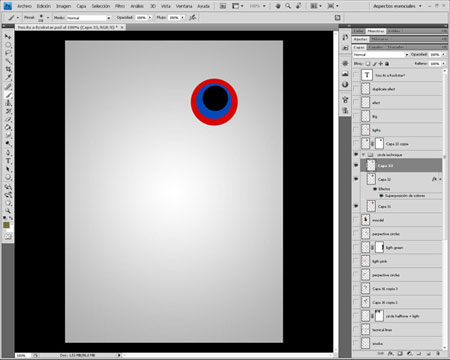The height and width of the screenshot is (360, 450).
Task: Hide the Capa 32 layer
Action: [356, 179]
